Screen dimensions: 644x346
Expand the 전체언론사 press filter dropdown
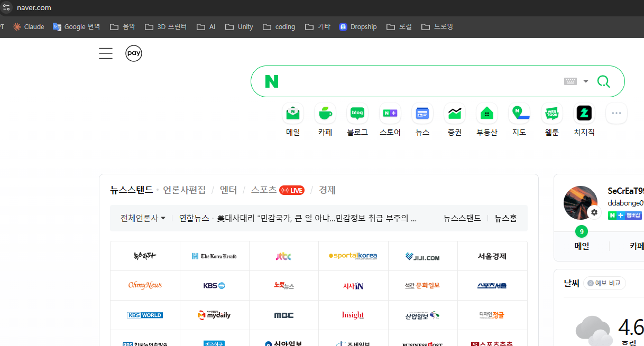click(x=143, y=218)
